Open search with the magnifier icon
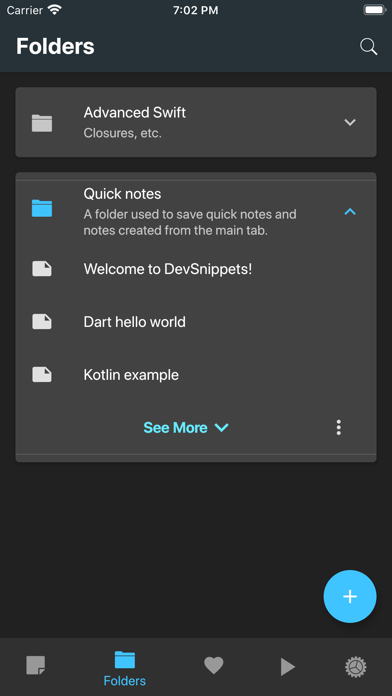The height and width of the screenshot is (696, 392). pyautogui.click(x=368, y=47)
